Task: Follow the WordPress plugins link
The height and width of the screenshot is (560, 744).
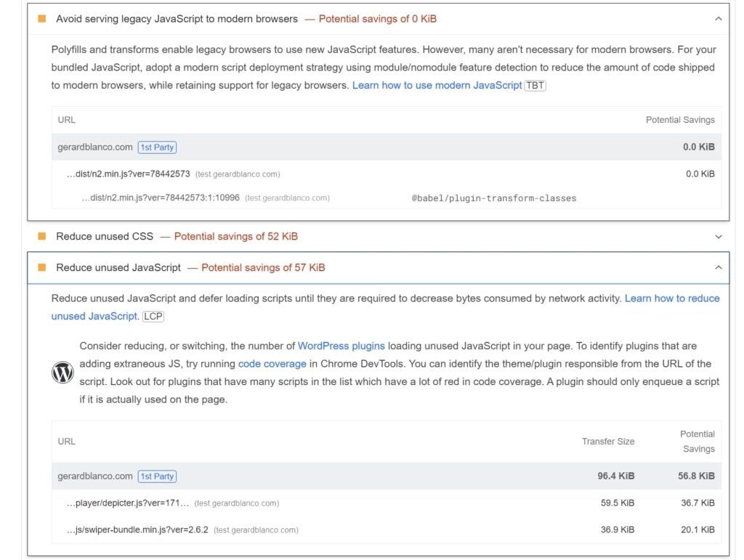Action: coord(341,346)
